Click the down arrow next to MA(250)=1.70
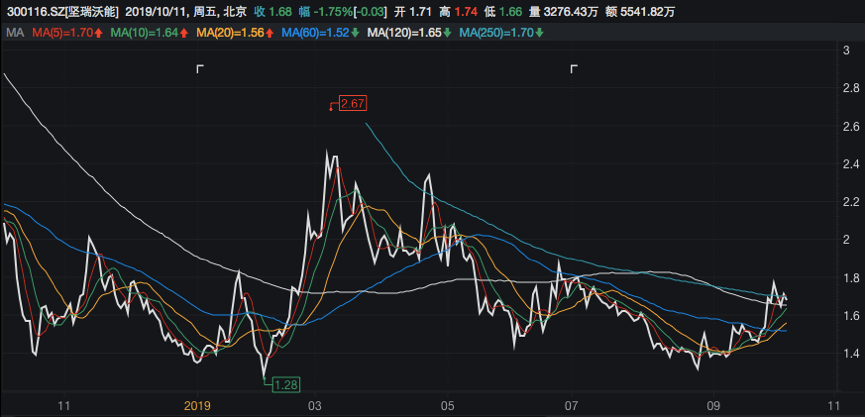 (x=539, y=33)
